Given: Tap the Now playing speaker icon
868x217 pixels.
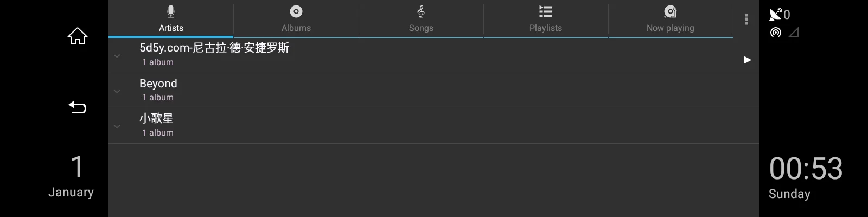Looking at the screenshot, I should click(671, 11).
